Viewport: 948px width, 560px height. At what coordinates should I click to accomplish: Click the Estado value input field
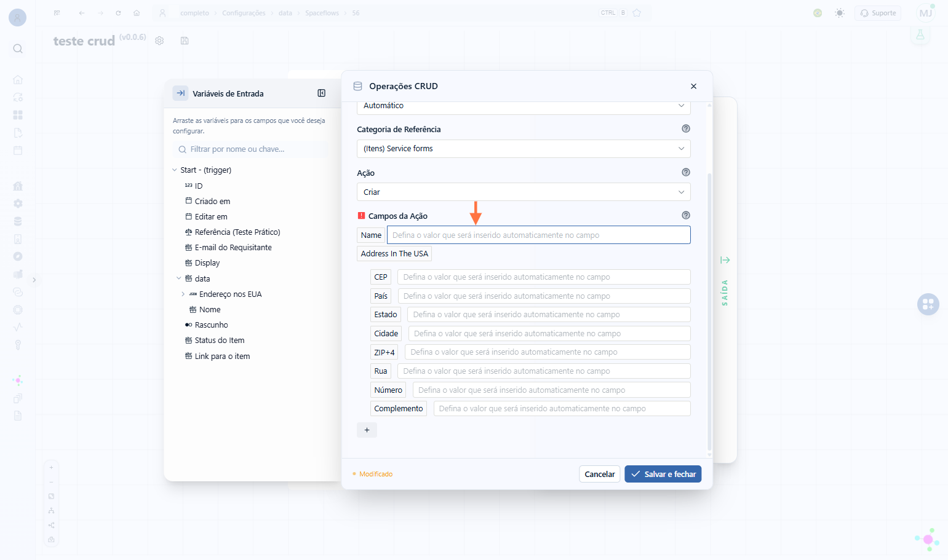tap(549, 315)
